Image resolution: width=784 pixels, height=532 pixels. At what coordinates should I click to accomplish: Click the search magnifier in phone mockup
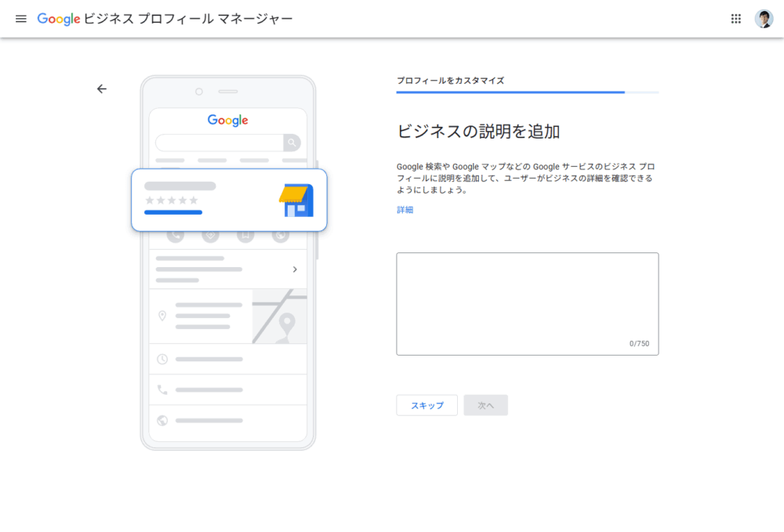(292, 143)
